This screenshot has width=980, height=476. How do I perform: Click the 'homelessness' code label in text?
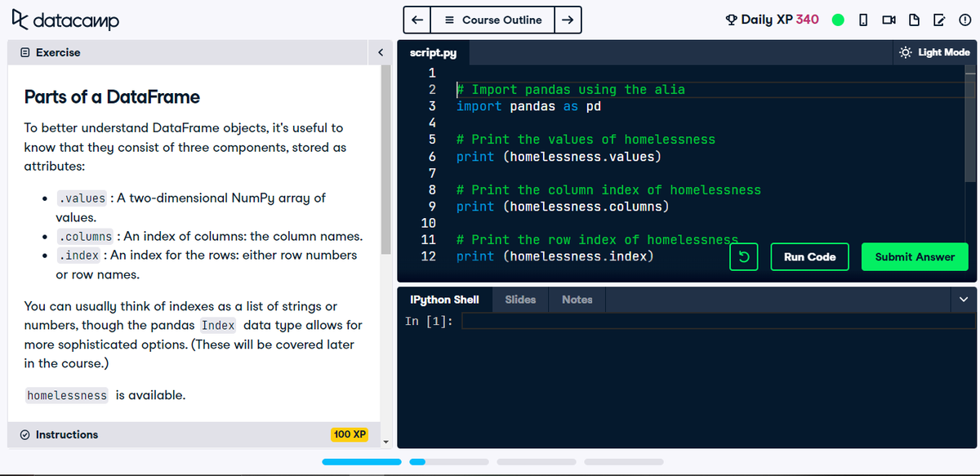[x=67, y=396]
